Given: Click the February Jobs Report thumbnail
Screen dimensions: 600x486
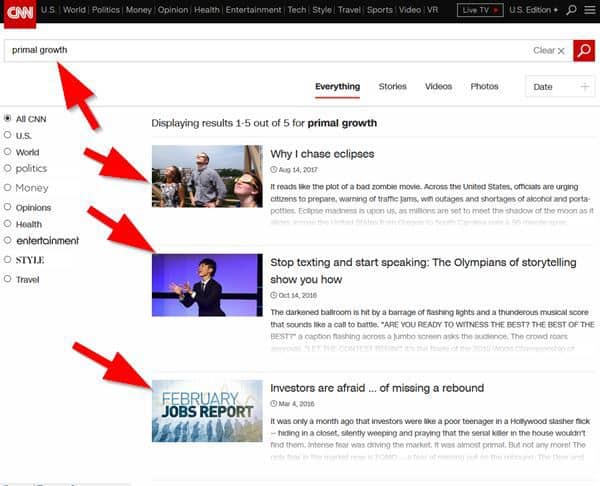Looking at the screenshot, I should tap(207, 411).
